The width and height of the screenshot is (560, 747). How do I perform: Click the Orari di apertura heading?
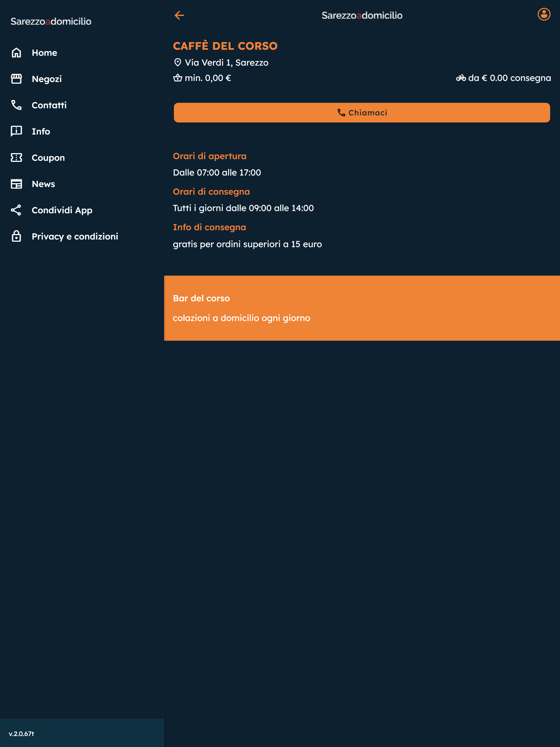point(209,156)
